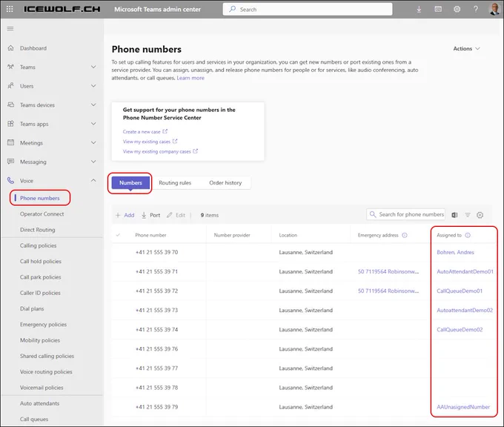The width and height of the screenshot is (504, 427).
Task: Click the Users icon in the sidebar
Action: pyautogui.click(x=10, y=86)
